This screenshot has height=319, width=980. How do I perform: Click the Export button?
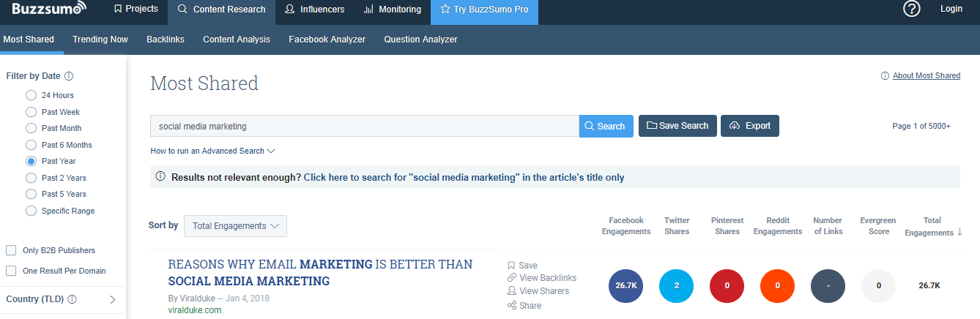click(750, 126)
